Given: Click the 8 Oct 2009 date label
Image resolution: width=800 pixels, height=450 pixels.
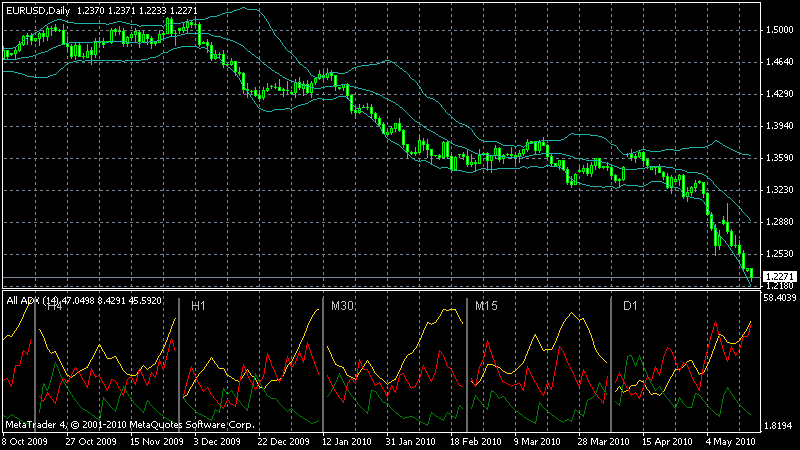Looking at the screenshot, I should coord(24,442).
